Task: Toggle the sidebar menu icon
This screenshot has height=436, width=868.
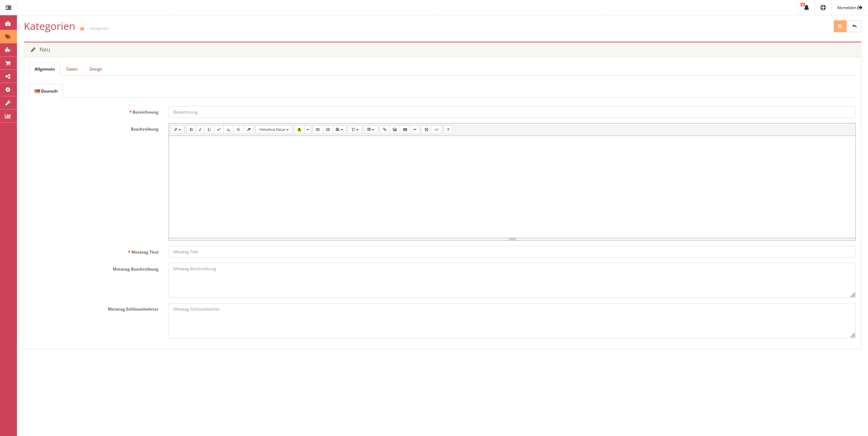Action: 8,7
